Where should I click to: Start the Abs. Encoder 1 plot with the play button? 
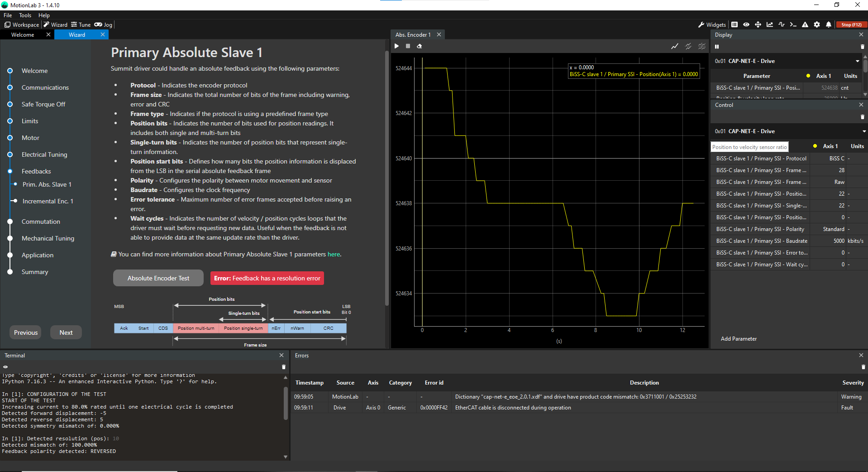tap(396, 46)
